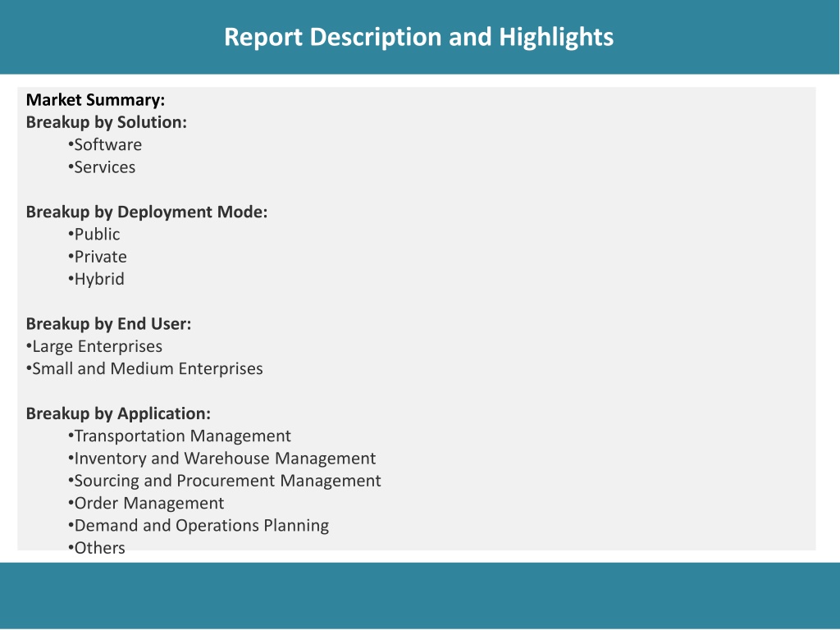
Task: Click the 'Report Description and Highlights' title
Action: coord(418,38)
